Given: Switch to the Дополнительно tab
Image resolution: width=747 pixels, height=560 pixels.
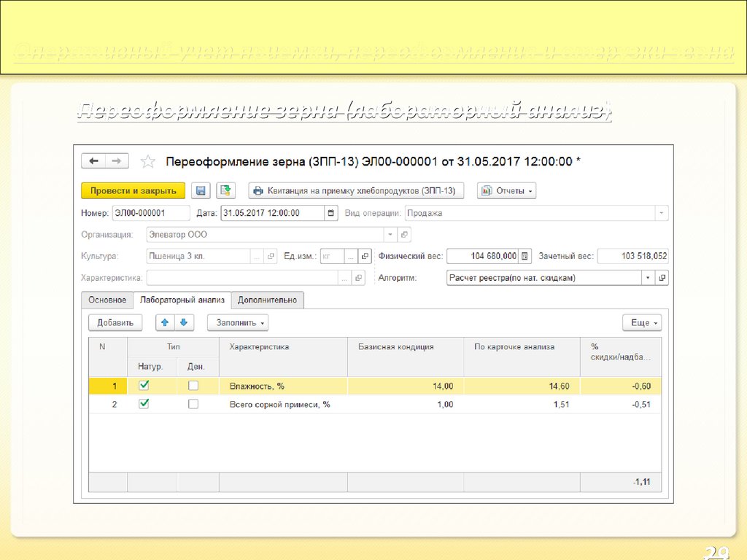Looking at the screenshot, I should tap(267, 300).
